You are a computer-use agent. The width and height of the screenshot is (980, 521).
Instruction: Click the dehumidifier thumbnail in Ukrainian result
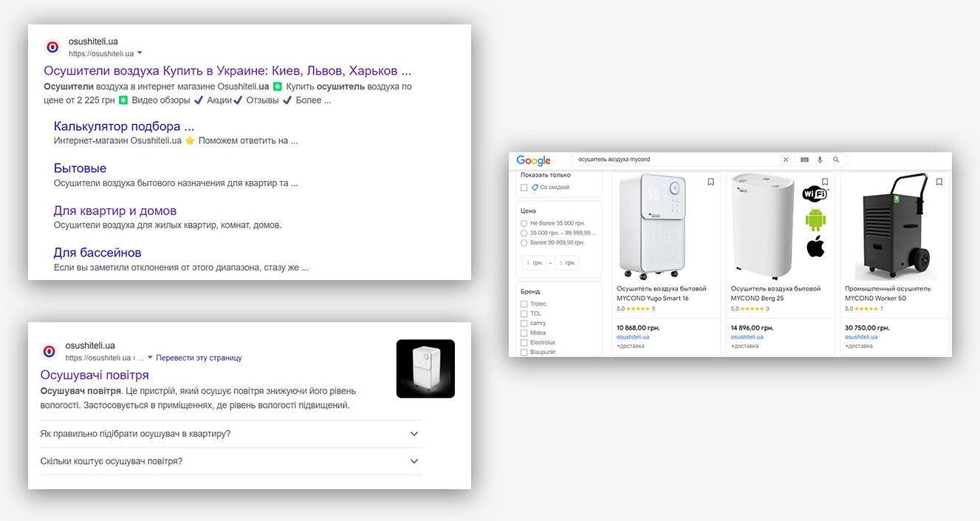tap(425, 369)
